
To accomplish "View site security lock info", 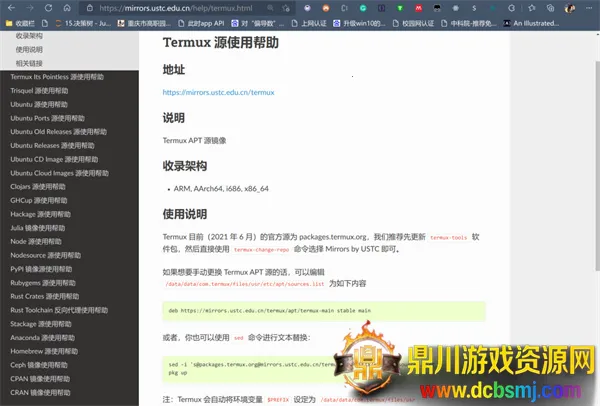I will [x=90, y=8].
